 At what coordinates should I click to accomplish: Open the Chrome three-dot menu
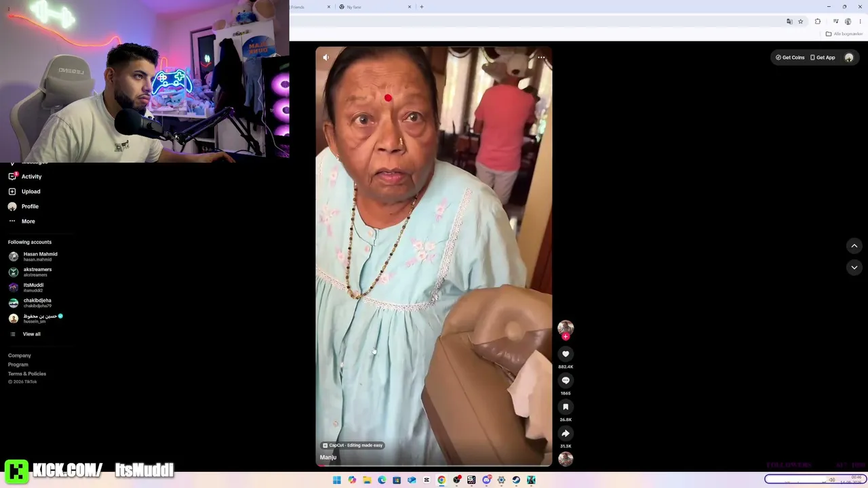(860, 22)
